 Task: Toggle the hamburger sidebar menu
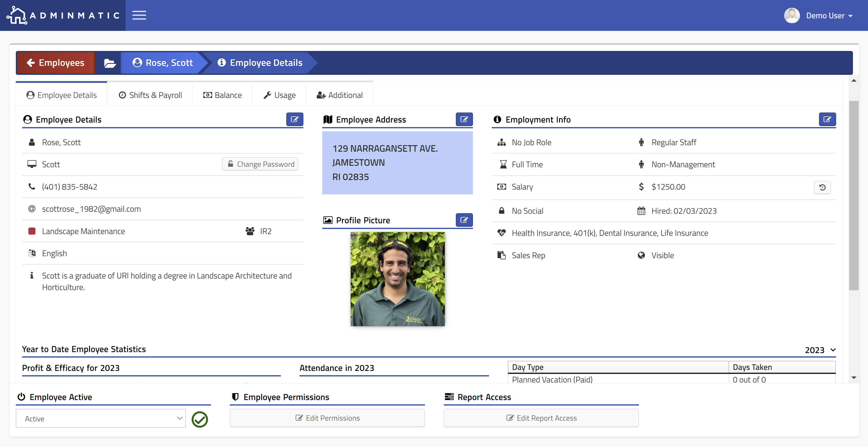point(139,16)
